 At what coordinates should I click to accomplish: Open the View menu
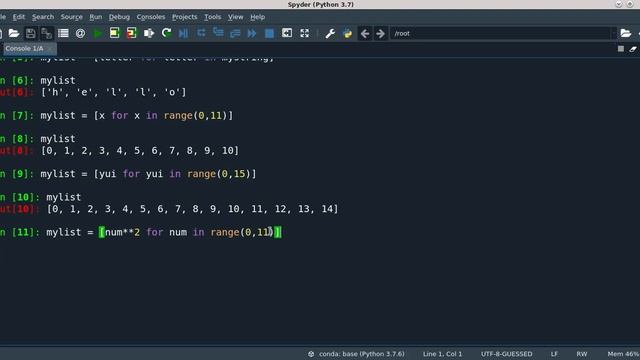click(x=236, y=17)
